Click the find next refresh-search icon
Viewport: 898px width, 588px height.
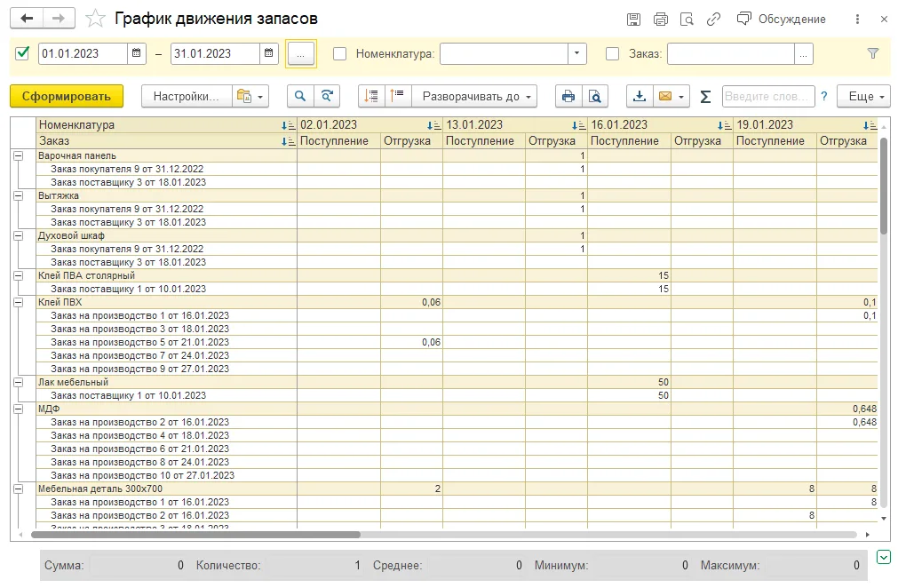[327, 96]
